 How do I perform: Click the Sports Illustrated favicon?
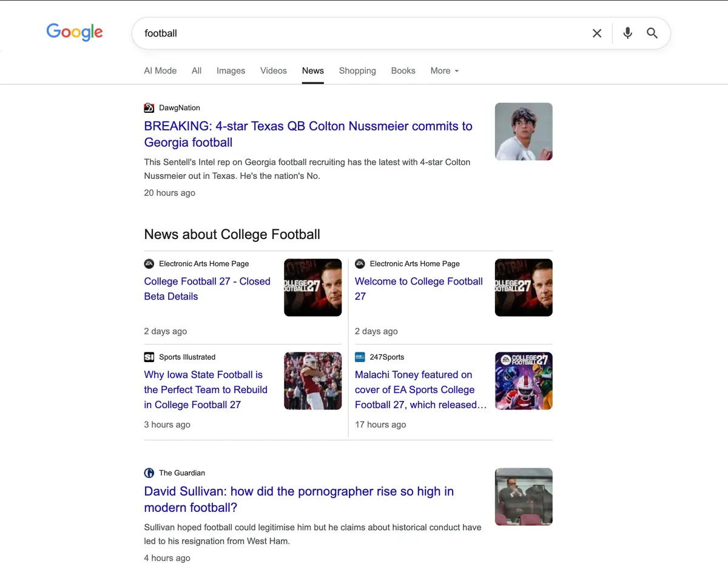[149, 357]
